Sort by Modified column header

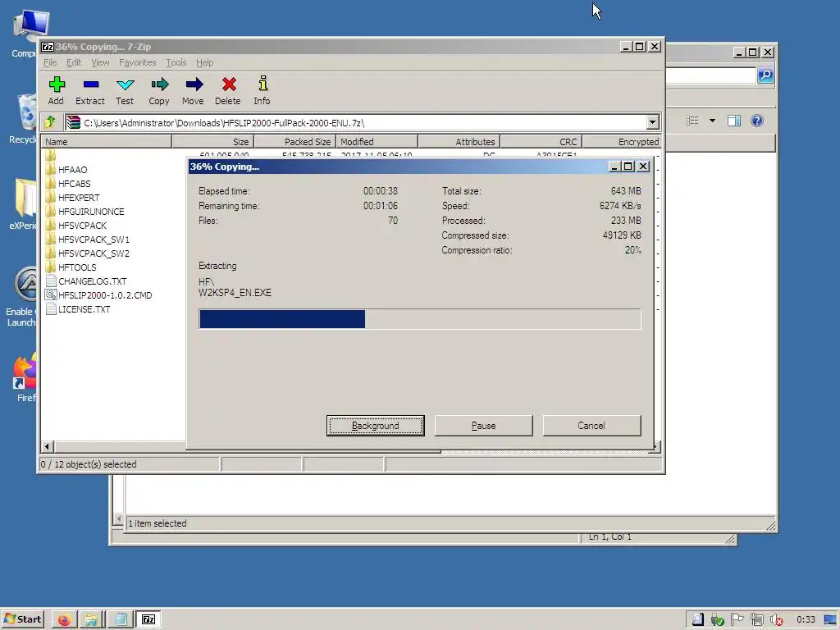(x=377, y=142)
